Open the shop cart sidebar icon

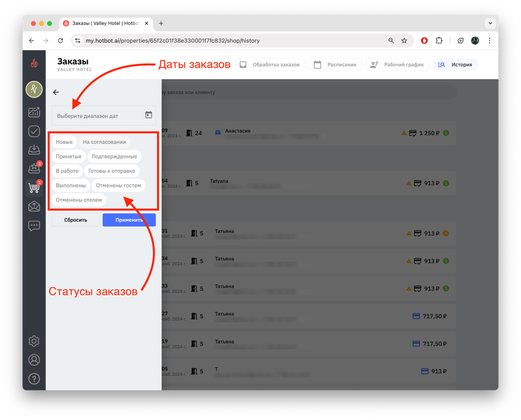34,187
